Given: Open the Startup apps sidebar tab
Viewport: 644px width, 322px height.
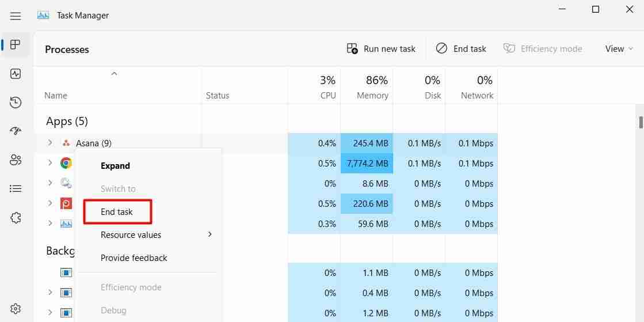Looking at the screenshot, I should [x=16, y=131].
